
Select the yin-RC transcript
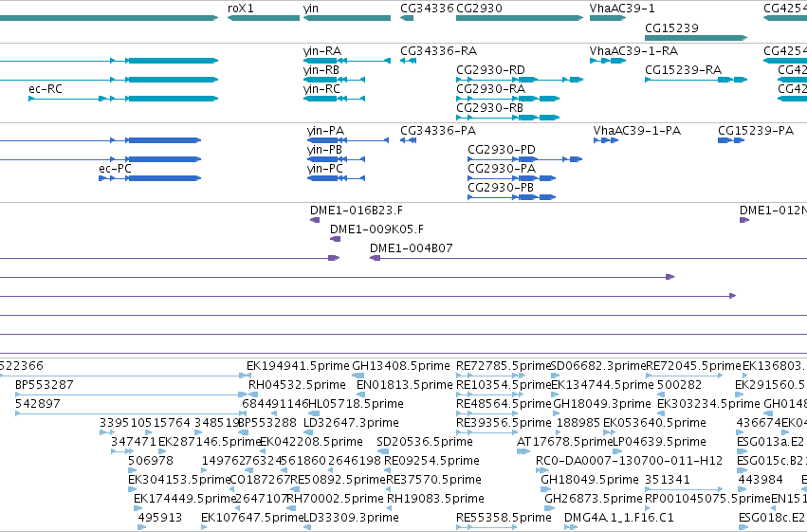click(334, 99)
